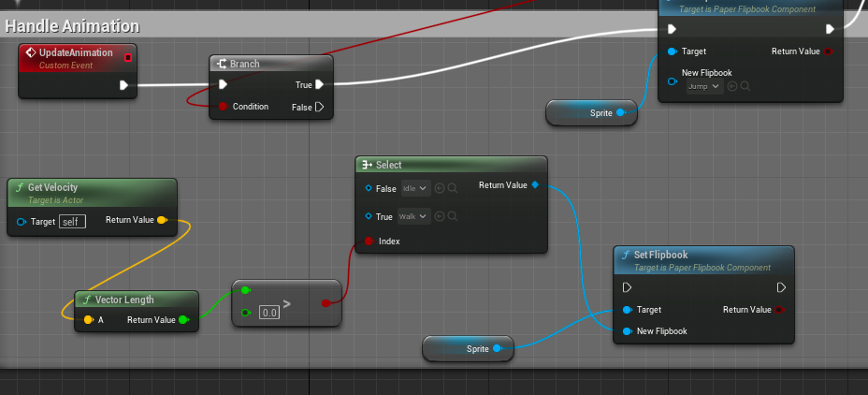Image resolution: width=868 pixels, height=395 pixels.
Task: Click the False option pin on Select node
Action: (369, 188)
